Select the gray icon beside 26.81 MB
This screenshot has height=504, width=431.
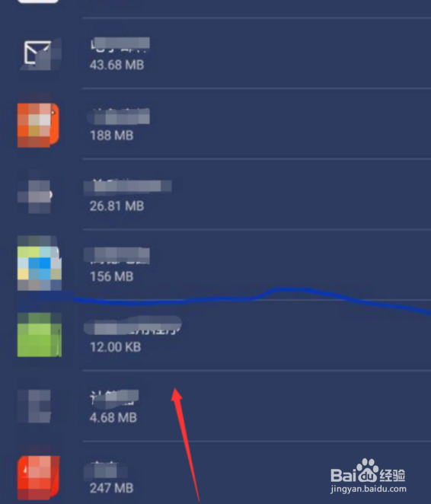[x=35, y=196]
